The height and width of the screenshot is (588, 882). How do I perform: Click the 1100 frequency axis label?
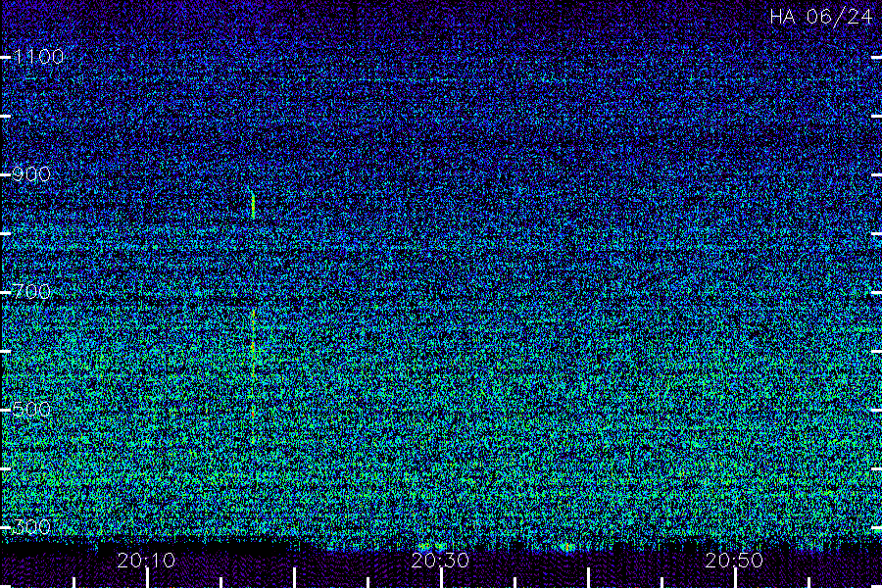coord(38,57)
